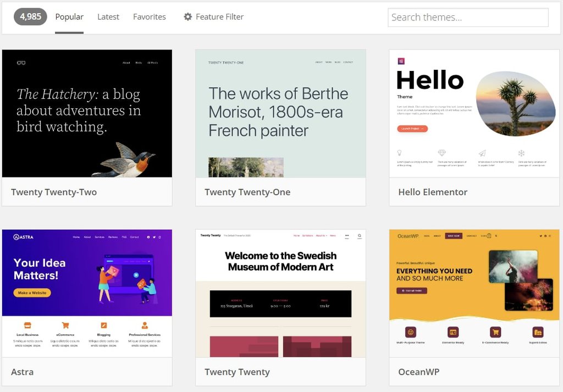Click About in The Hatchery navigation
The height and width of the screenshot is (392, 563).
(x=126, y=63)
